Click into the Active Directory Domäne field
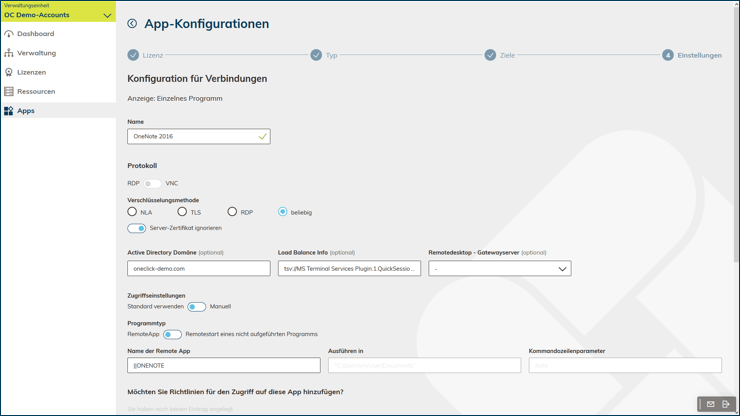This screenshot has width=740, height=416. click(198, 269)
